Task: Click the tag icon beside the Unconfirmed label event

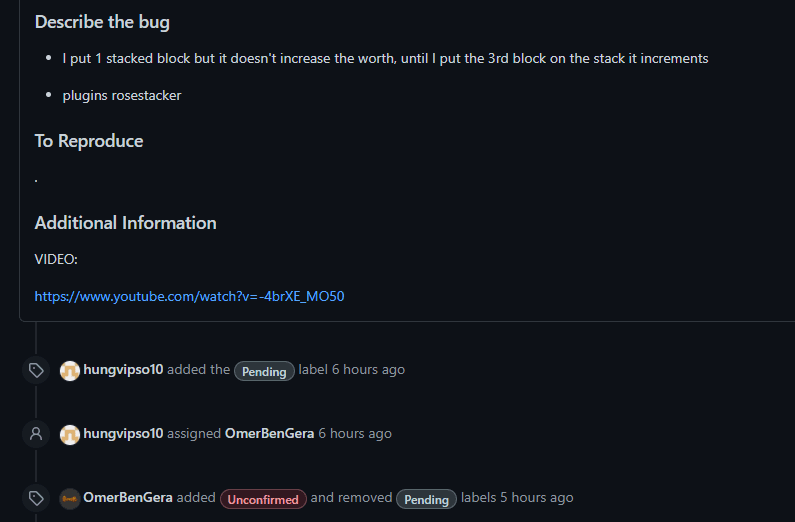Action: coord(36,498)
